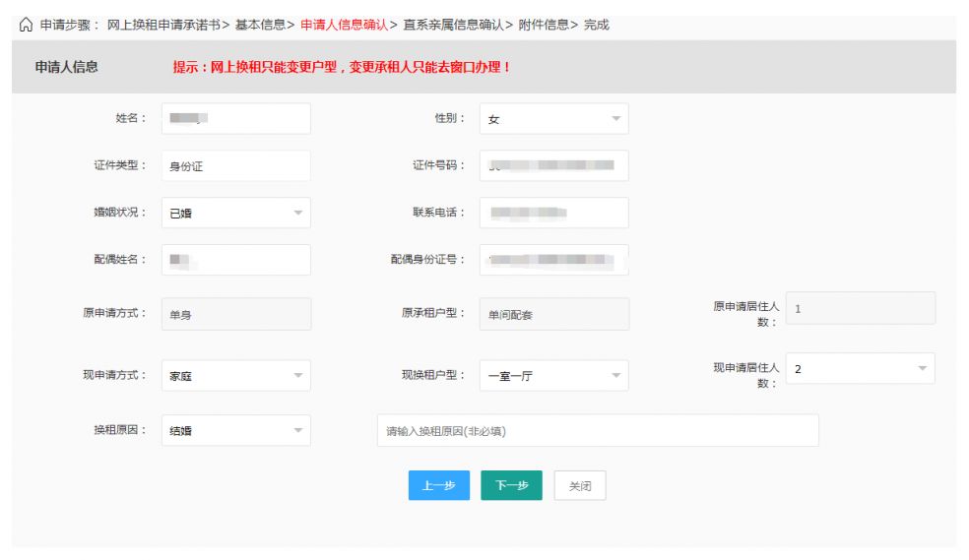
Task: Click the 上一步 button
Action: pos(439,485)
